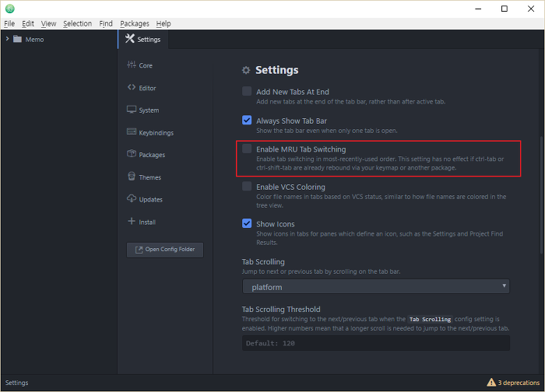Image resolution: width=545 pixels, height=392 pixels.
Task: Open the Tab Scrolling platform dropdown
Action: 376,287
